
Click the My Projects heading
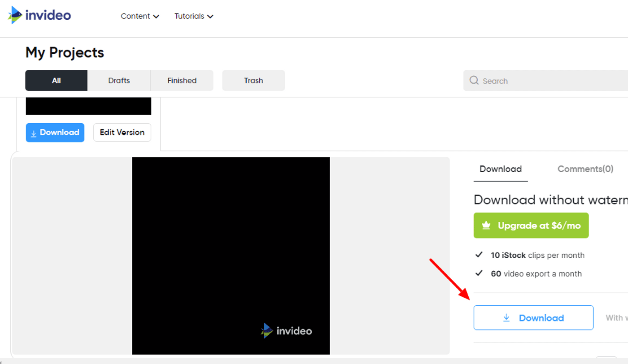[65, 52]
